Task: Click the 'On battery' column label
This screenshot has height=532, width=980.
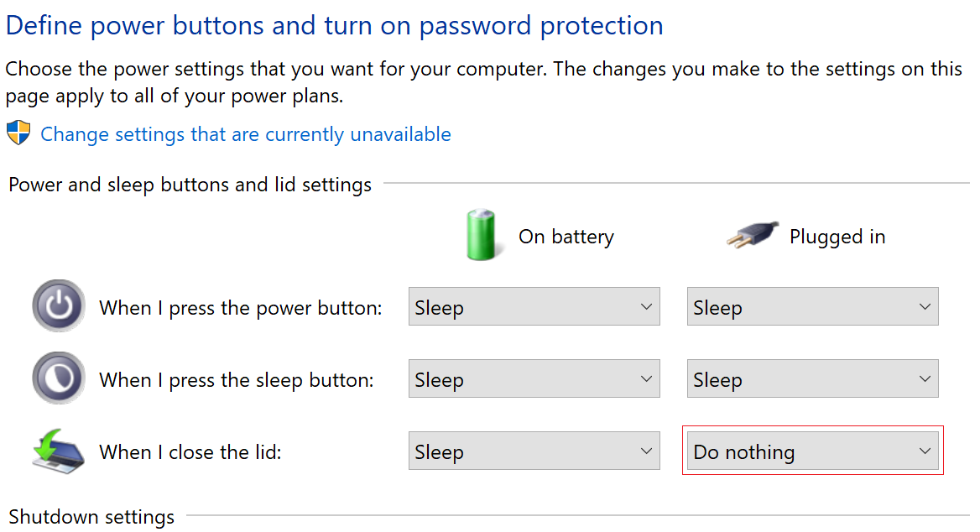Action: 566,237
